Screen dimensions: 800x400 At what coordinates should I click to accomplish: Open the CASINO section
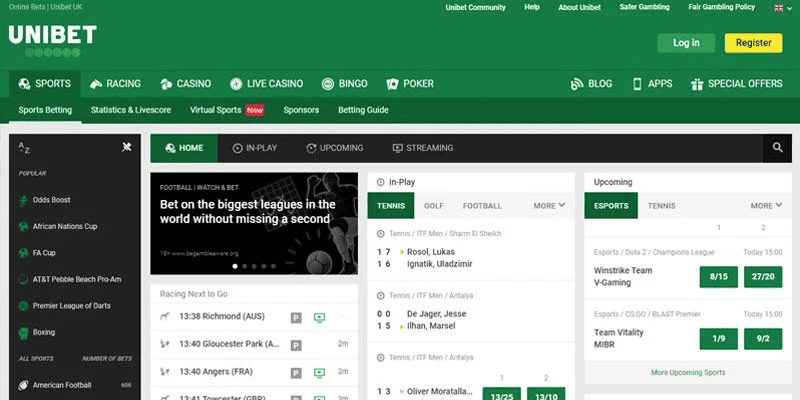tap(186, 84)
